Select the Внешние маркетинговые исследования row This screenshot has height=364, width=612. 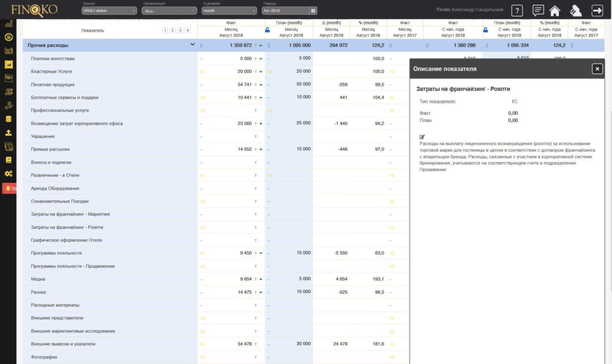(111, 331)
